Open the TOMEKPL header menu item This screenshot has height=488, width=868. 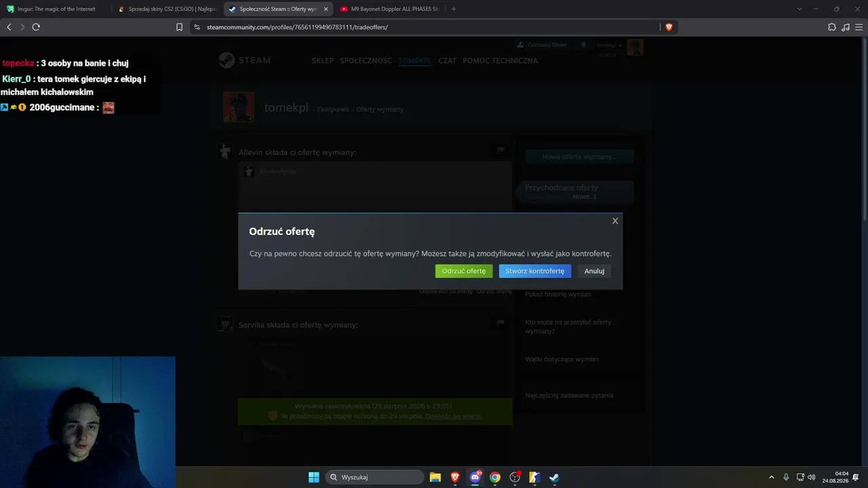(x=414, y=60)
